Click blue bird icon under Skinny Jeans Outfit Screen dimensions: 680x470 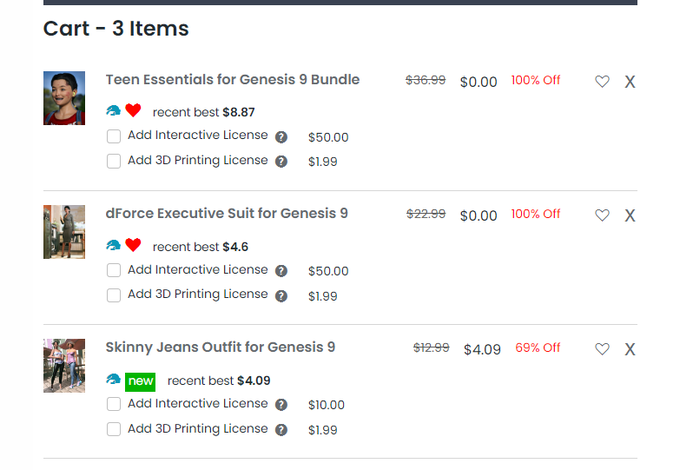click(x=113, y=379)
